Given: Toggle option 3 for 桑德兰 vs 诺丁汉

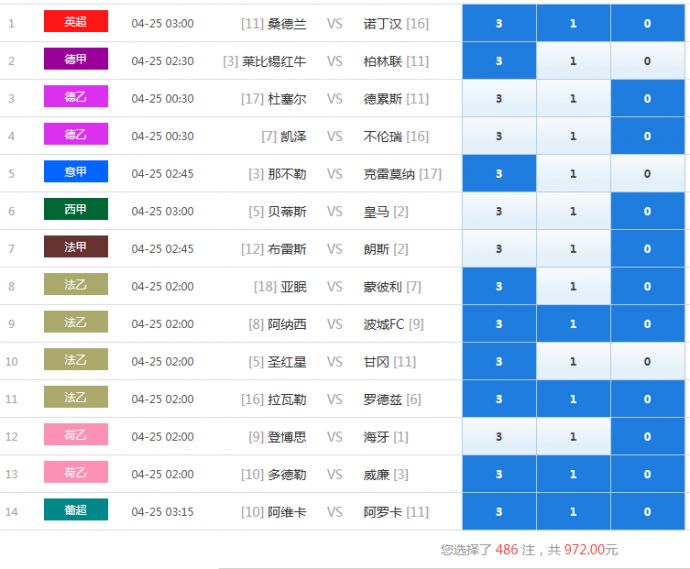Looking at the screenshot, I should pyautogui.click(x=499, y=23).
